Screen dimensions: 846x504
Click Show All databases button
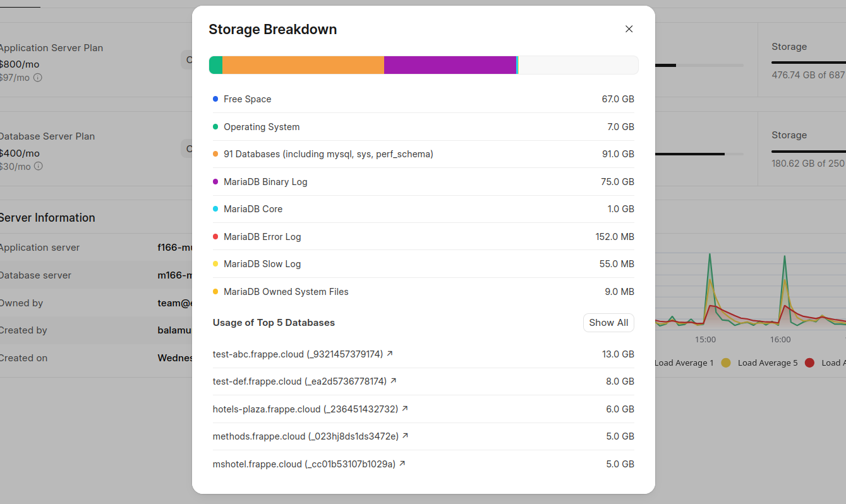coord(608,323)
